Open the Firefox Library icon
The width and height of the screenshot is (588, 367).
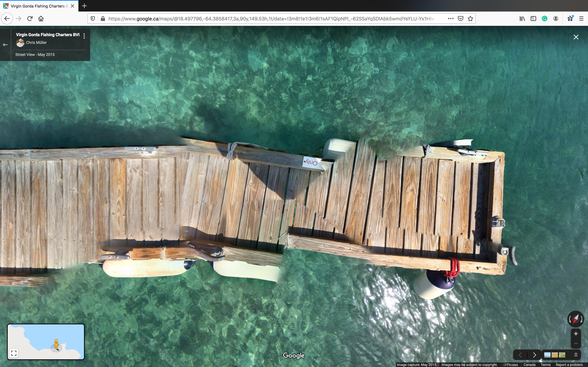(522, 19)
